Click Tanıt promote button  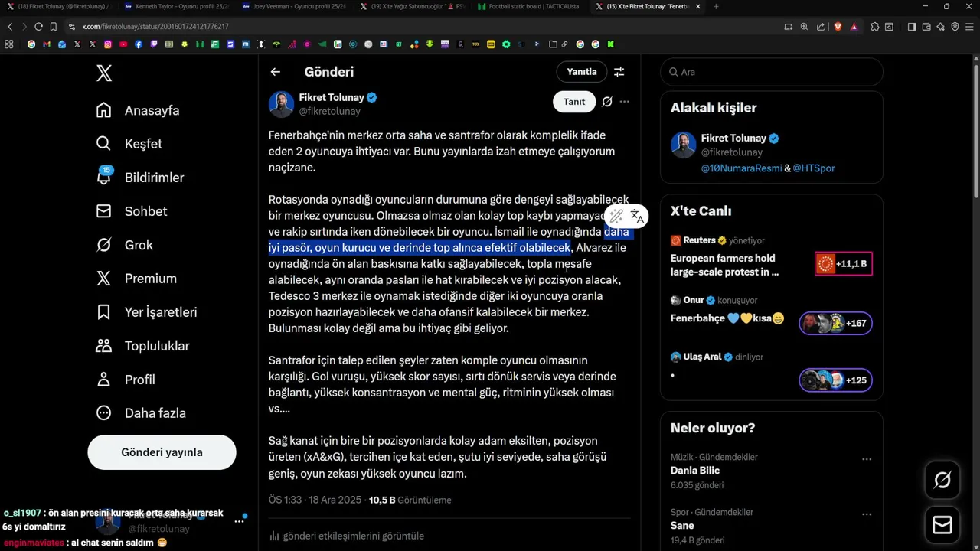pos(574,102)
